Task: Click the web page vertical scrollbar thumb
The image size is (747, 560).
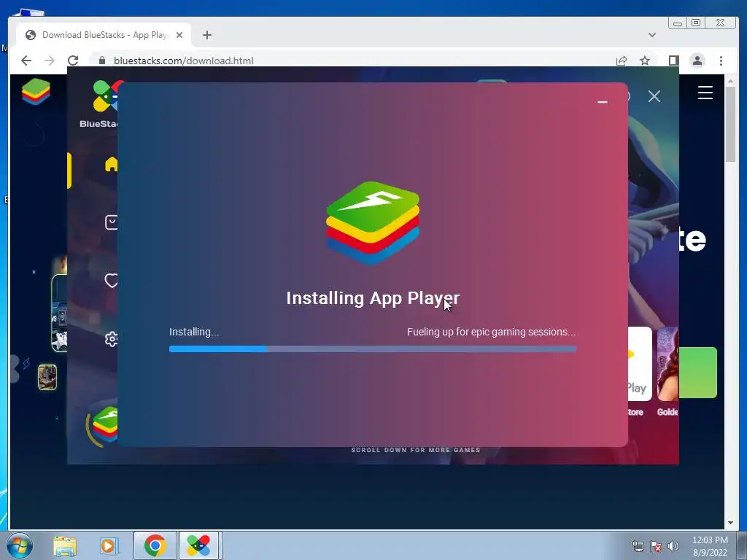Action: (730, 125)
